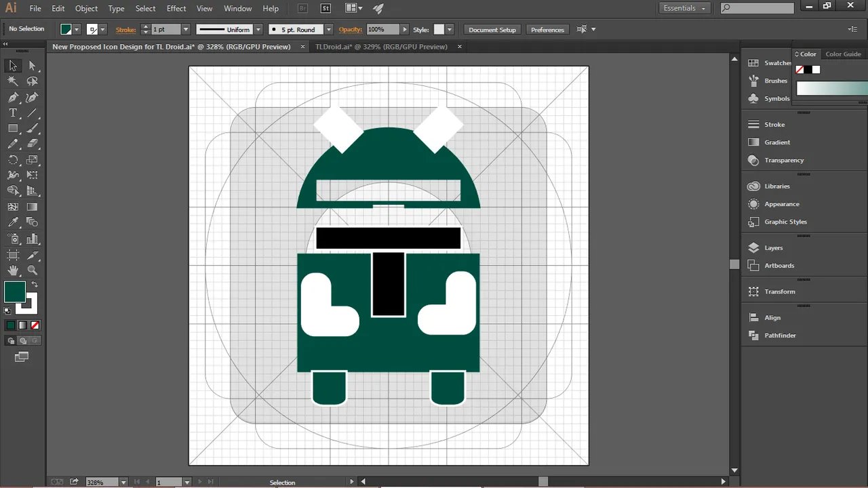Select the Eyedropper tool
Screen dimensions: 868x488
click(13, 222)
